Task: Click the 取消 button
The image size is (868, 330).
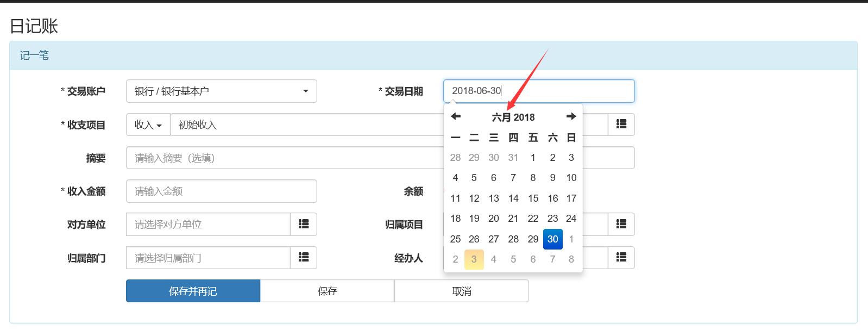Action: (461, 291)
